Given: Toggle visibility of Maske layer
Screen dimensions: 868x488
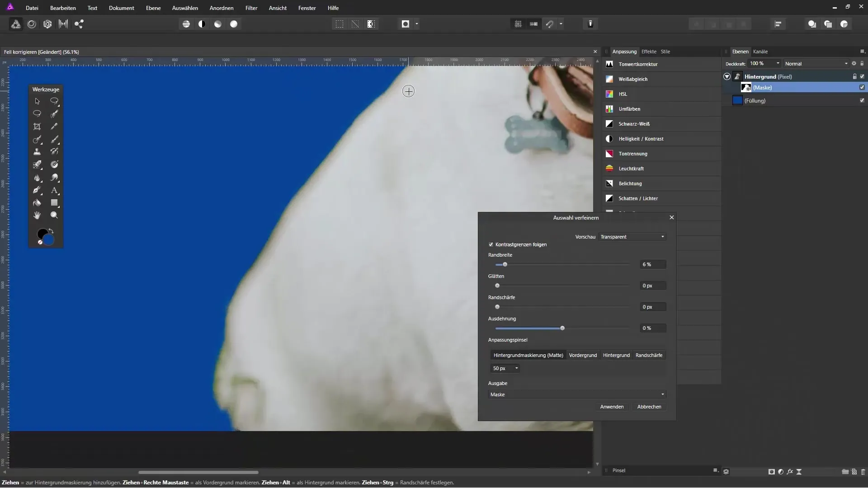Looking at the screenshot, I should click(x=862, y=87).
